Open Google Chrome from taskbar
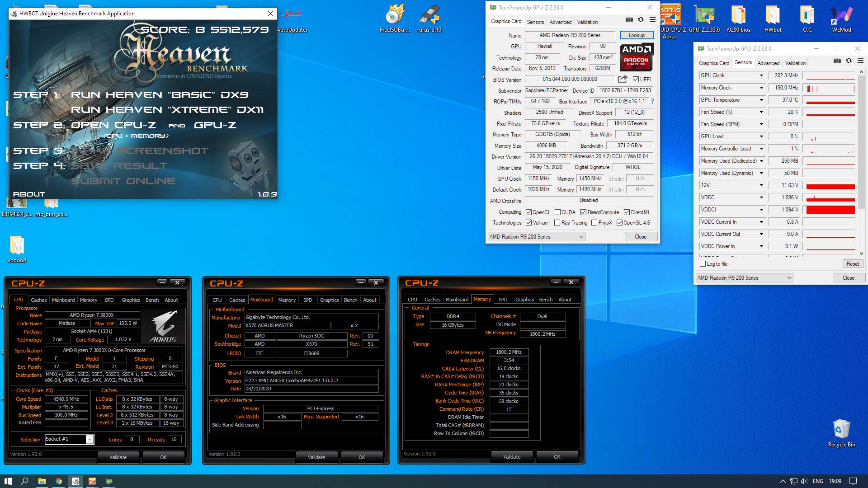The height and width of the screenshot is (488, 868). pos(59,481)
